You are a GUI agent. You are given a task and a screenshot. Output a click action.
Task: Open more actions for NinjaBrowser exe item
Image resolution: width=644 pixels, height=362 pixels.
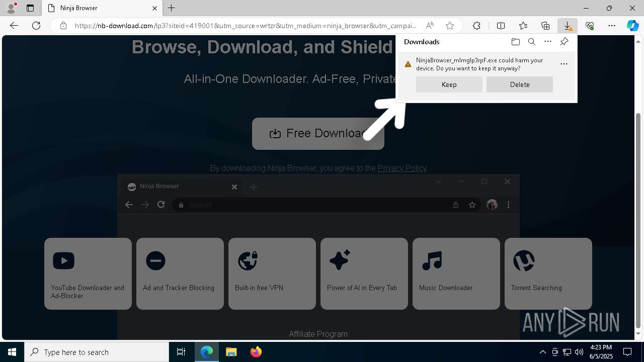563,64
